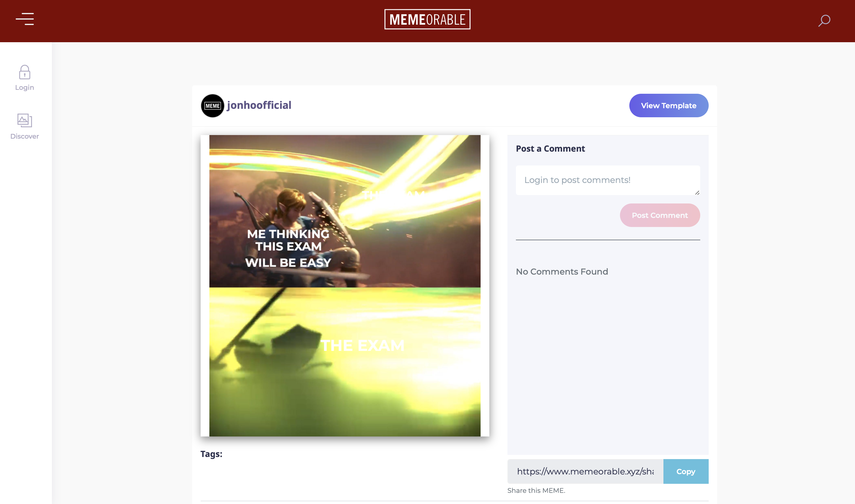Image resolution: width=855 pixels, height=504 pixels.
Task: Open the hamburger menu in header
Action: 25,19
